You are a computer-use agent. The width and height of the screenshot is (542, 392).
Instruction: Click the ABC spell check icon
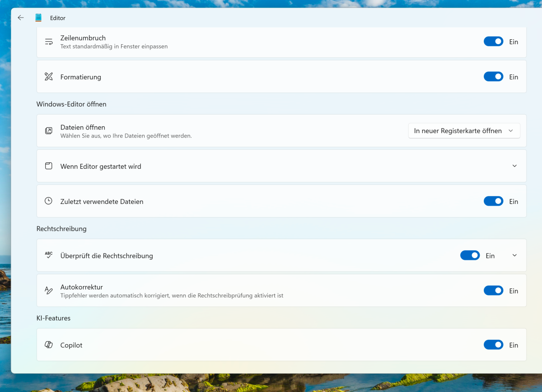pyautogui.click(x=49, y=255)
